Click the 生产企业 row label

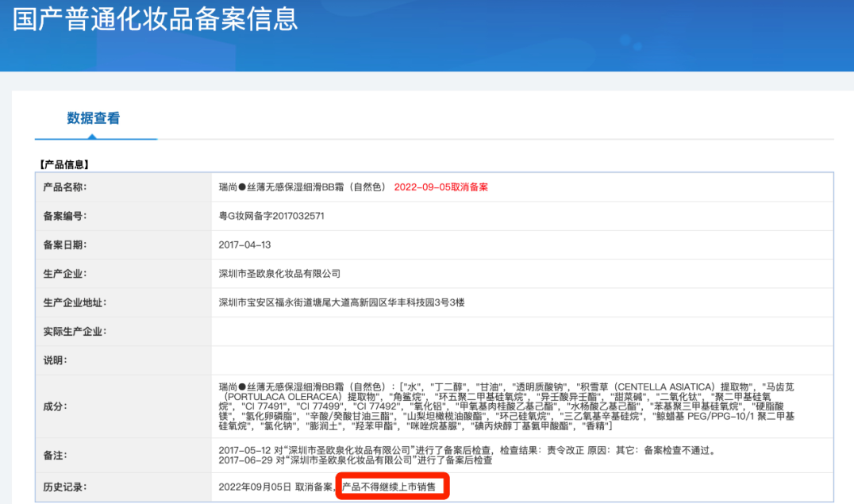click(64, 273)
